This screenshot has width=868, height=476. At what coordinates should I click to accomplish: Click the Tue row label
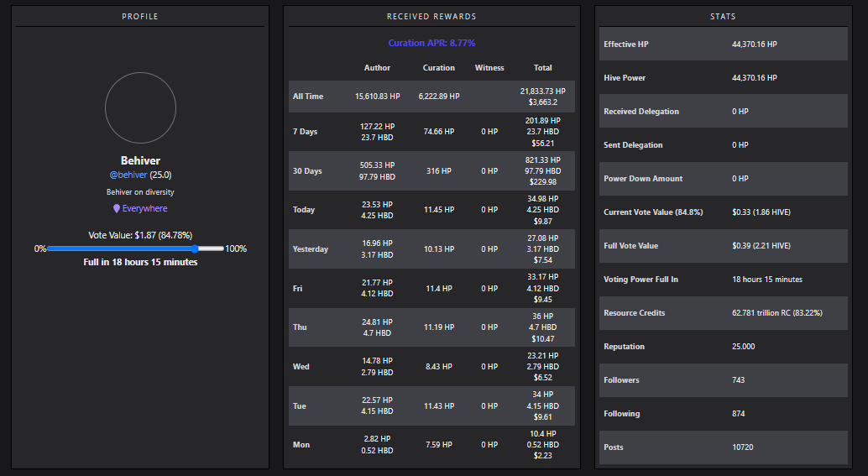[299, 405]
